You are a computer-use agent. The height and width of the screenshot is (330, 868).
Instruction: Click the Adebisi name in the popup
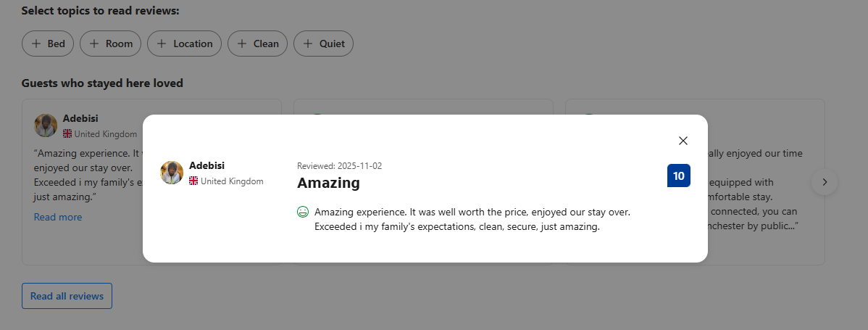pos(206,165)
